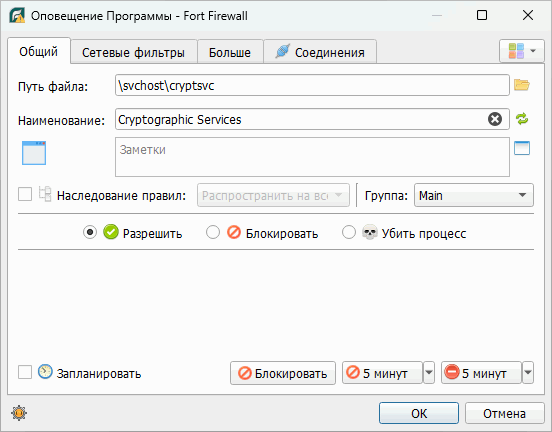Screen dimensions: 552x432
Task: Open the colored tiles menu button
Action: (x=522, y=51)
